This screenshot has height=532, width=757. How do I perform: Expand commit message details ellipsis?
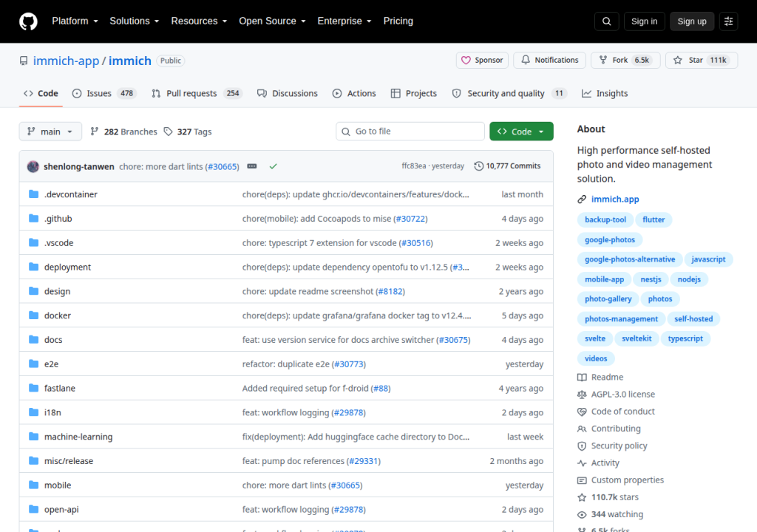click(x=252, y=166)
